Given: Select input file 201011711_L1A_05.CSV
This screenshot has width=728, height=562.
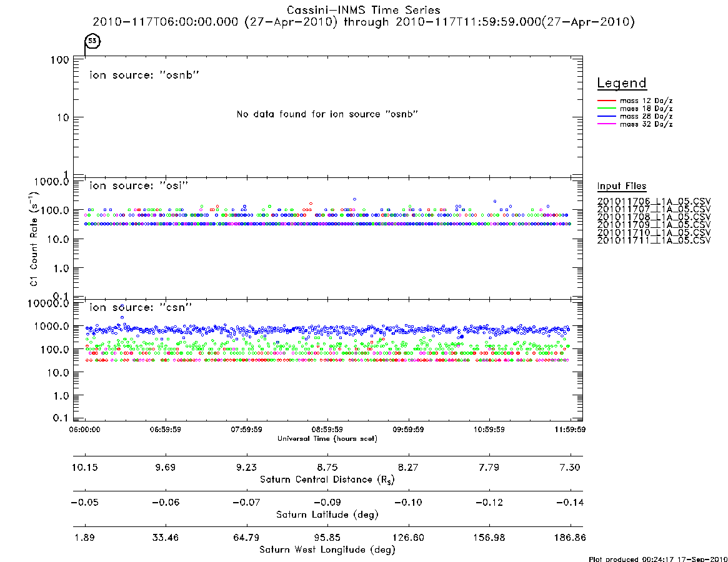Looking at the screenshot, I should 654,240.
